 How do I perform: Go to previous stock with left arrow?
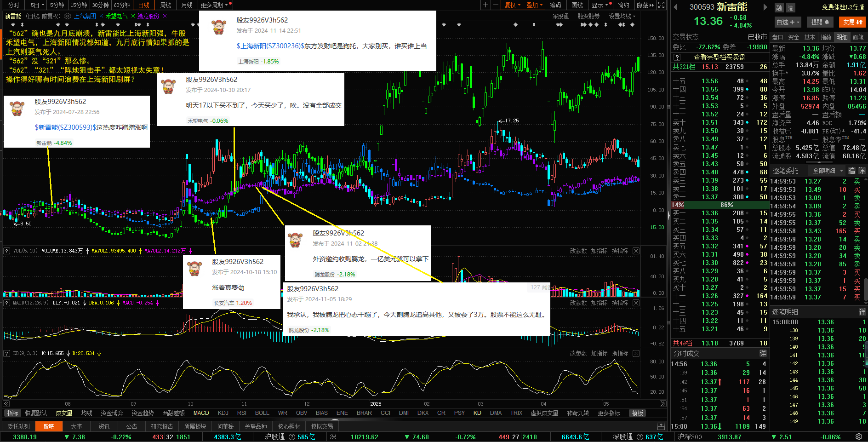676,7
